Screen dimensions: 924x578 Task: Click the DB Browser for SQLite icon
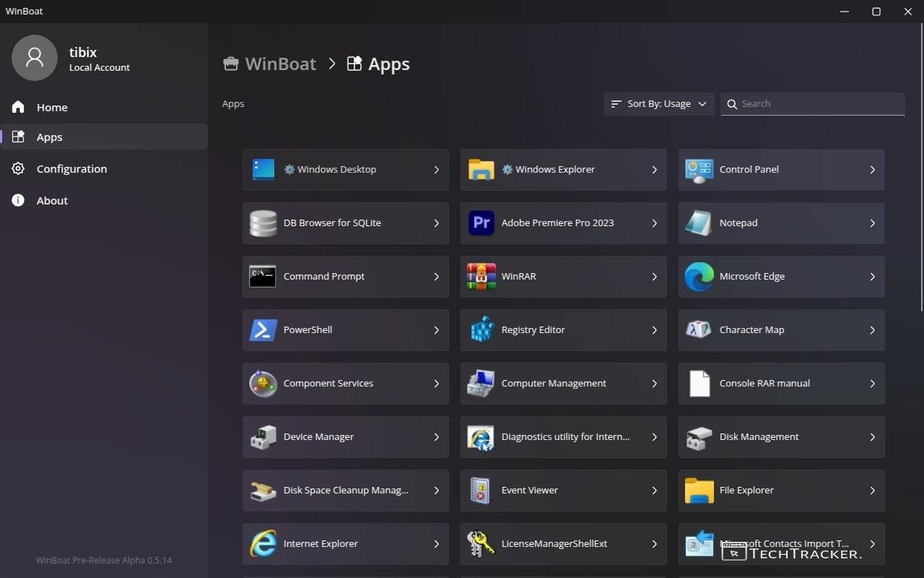(263, 223)
